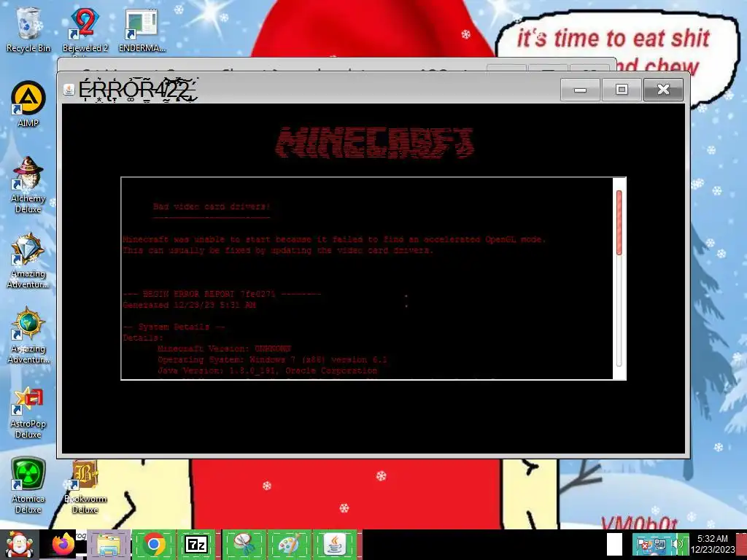
Task: Open the Bookworm Deluxe desktop shortcut
Action: [85, 486]
